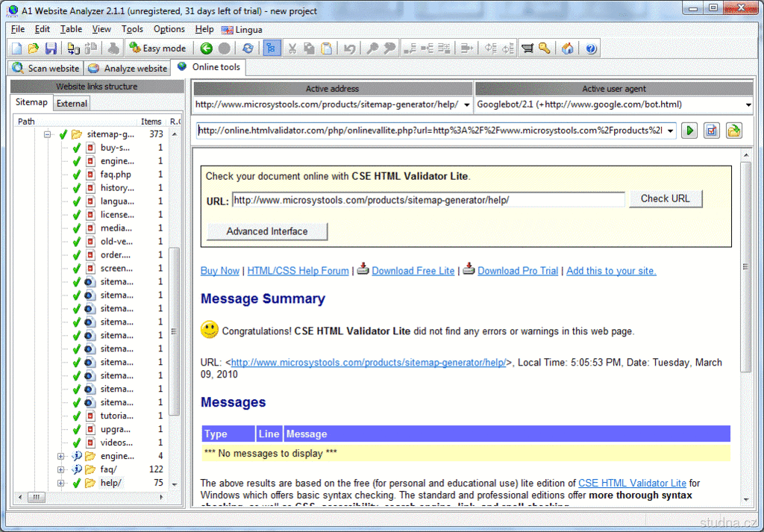Click the validator URL input field
This screenshot has width=764, height=532.
pyautogui.click(x=428, y=200)
